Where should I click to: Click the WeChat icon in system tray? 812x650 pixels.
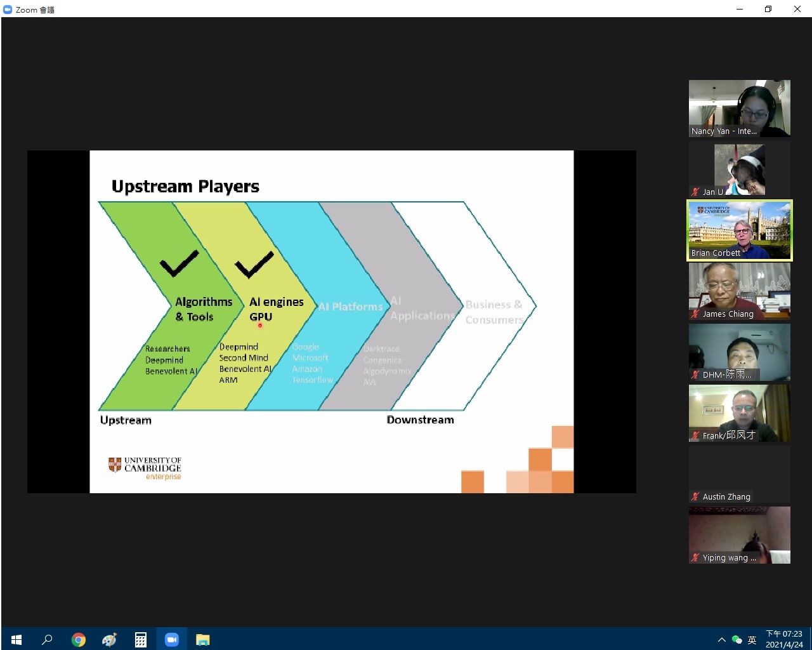point(737,640)
